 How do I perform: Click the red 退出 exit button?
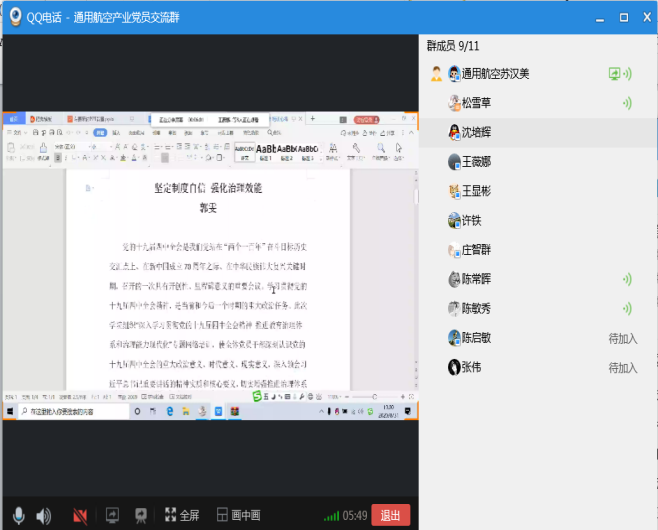click(x=390, y=515)
